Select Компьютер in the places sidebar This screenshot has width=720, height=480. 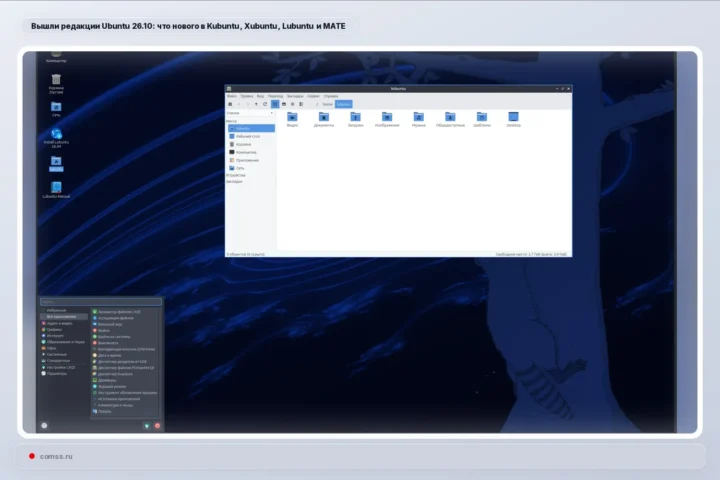(x=251, y=152)
